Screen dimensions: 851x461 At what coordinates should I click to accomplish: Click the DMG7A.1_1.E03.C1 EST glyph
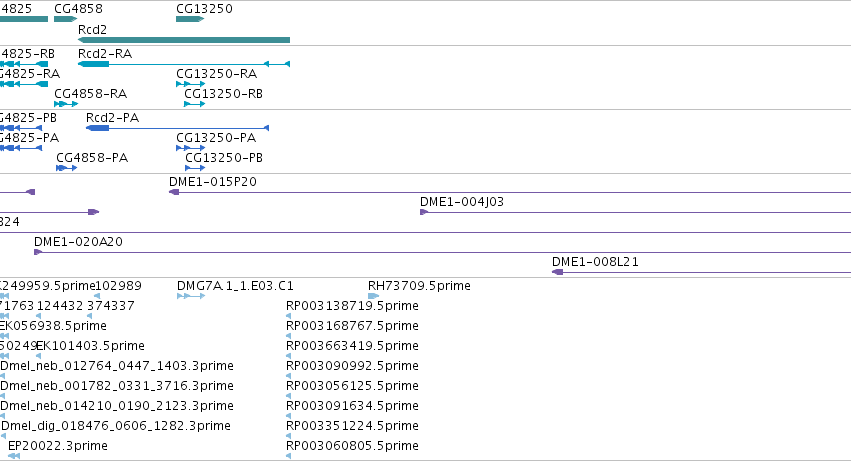[191, 296]
